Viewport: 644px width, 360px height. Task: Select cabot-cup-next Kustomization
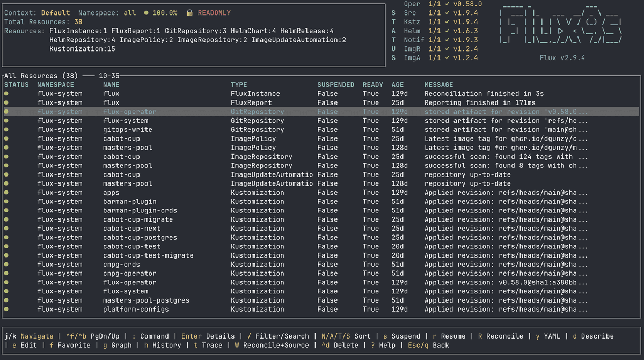(132, 228)
